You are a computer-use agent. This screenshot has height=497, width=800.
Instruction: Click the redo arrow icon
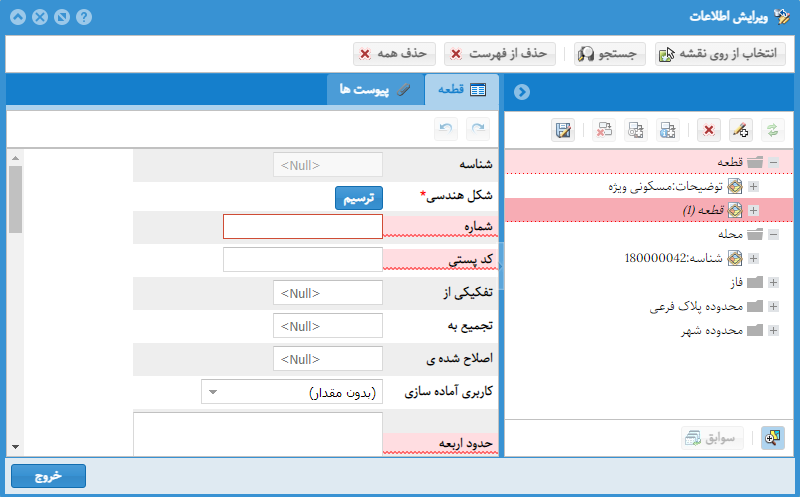tap(478, 129)
